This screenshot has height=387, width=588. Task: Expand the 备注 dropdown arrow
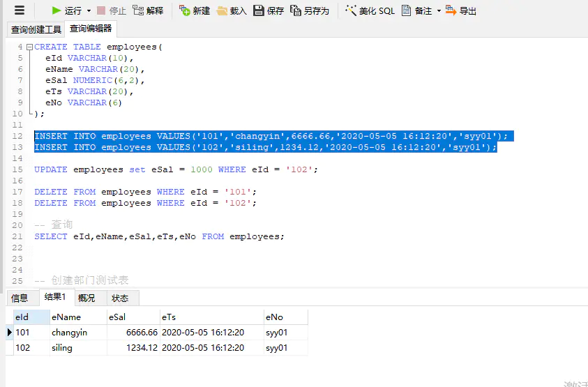click(x=439, y=11)
